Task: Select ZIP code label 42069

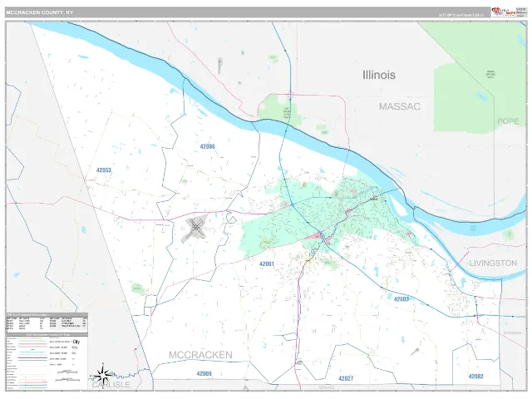Action: click(x=204, y=373)
